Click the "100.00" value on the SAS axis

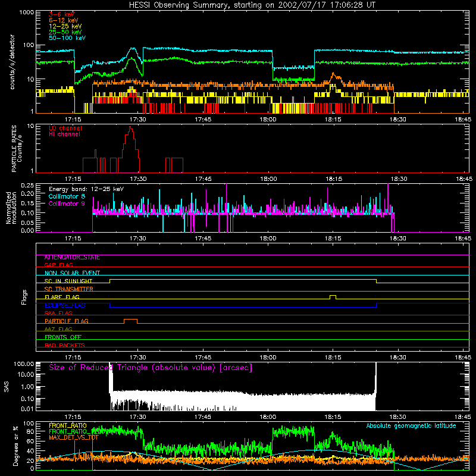24,364
